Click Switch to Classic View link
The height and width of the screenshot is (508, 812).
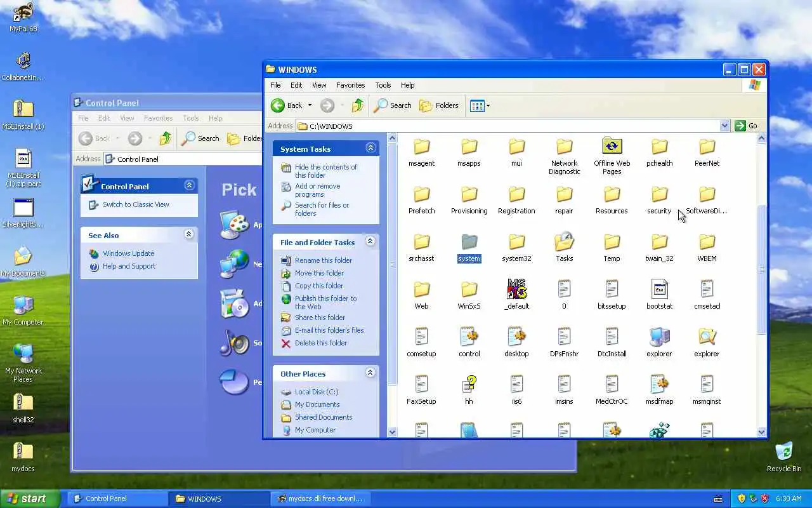click(x=136, y=204)
